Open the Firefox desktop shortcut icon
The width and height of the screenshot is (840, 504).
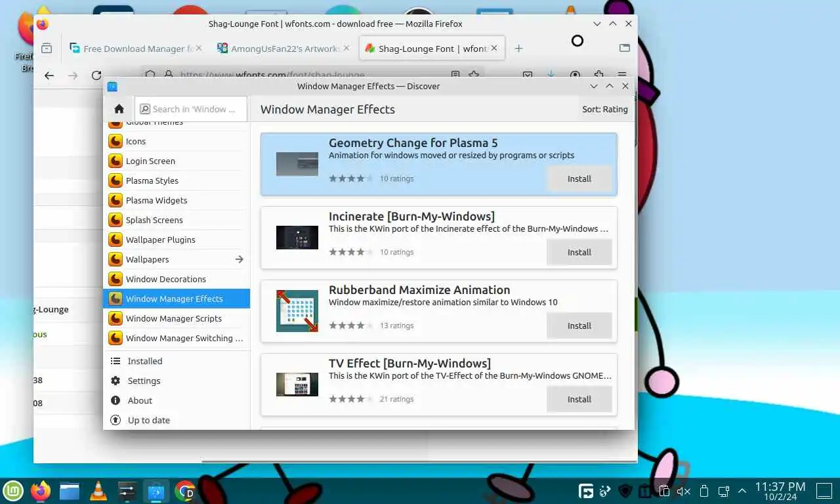click(26, 30)
